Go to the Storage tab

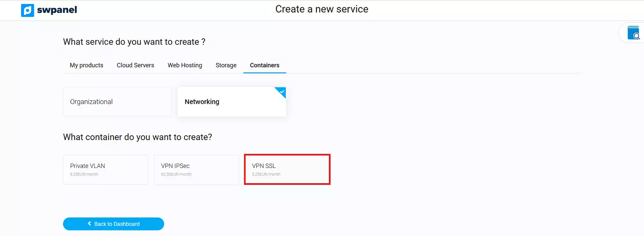pos(226,65)
